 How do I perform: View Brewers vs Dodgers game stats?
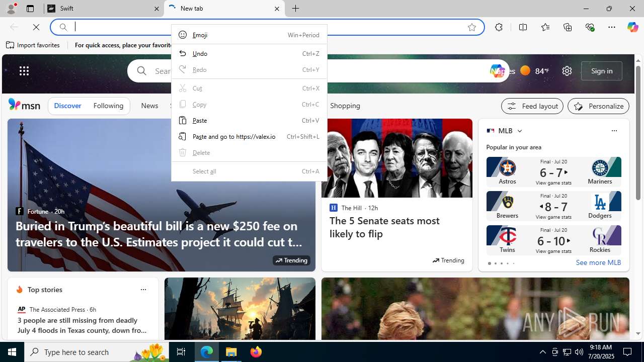pos(553,217)
